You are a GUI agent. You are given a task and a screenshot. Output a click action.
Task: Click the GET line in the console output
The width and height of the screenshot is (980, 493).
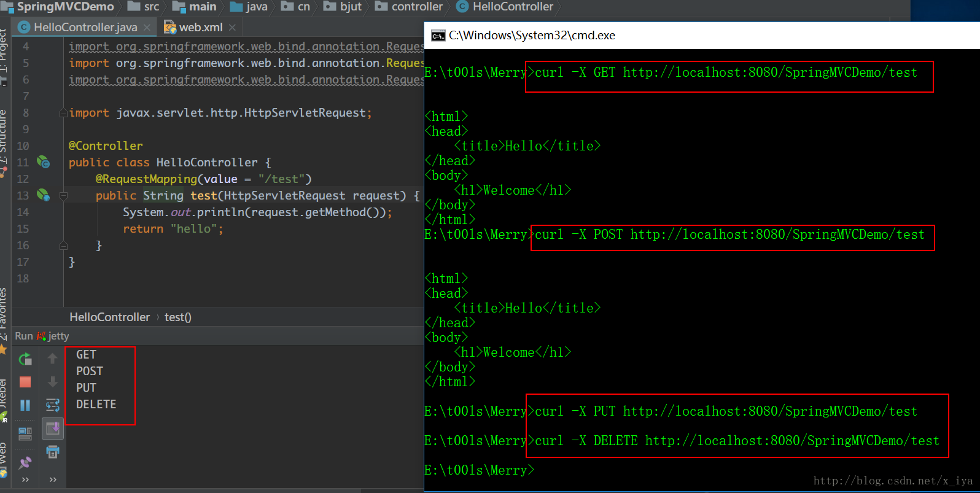point(86,354)
